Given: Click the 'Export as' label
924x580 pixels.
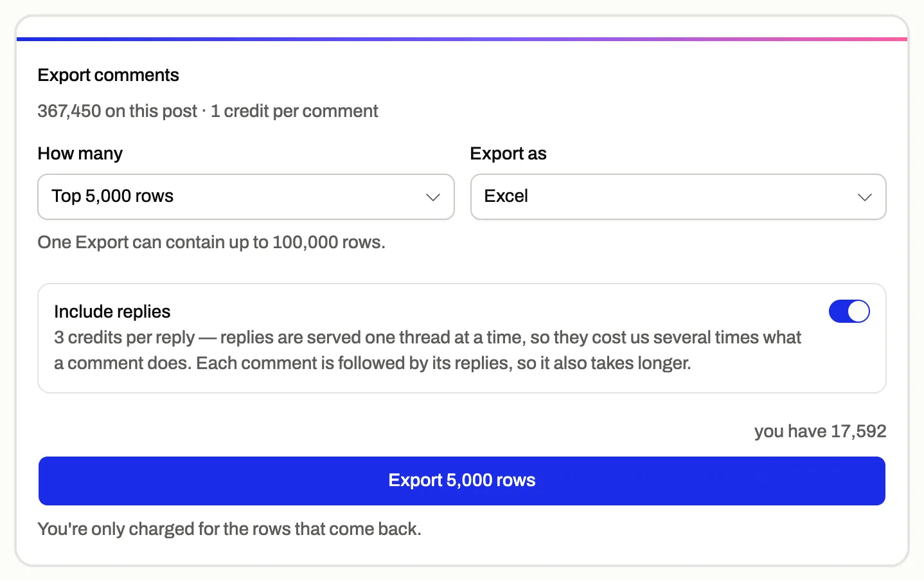Looking at the screenshot, I should [x=508, y=154].
